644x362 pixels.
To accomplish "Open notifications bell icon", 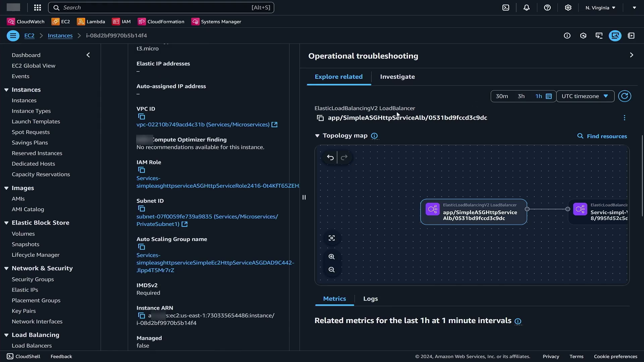I will click(x=527, y=7).
